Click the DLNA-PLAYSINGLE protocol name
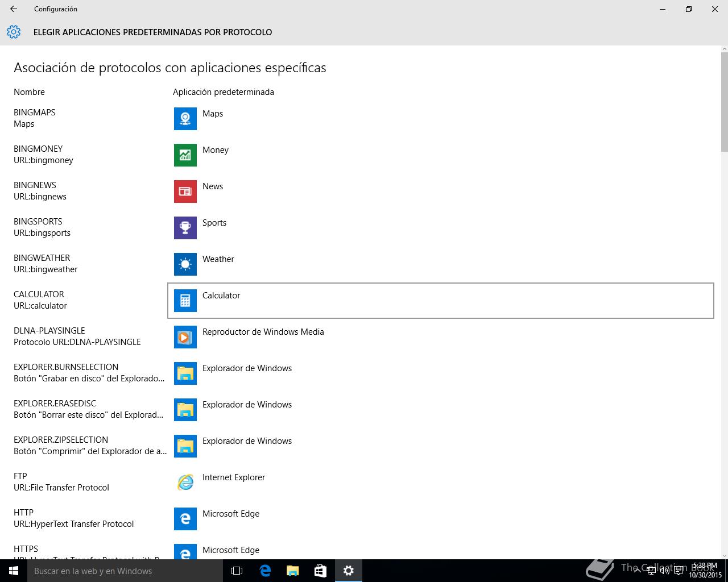 pos(49,331)
